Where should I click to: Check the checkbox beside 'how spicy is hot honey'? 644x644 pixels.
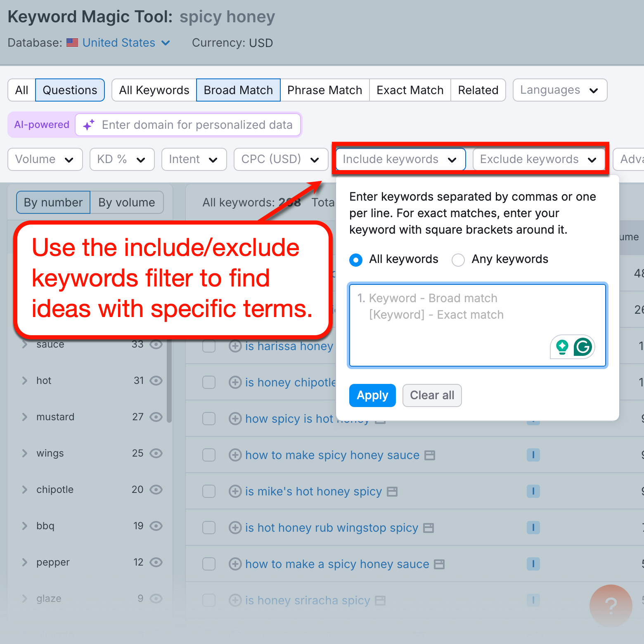pos(209,419)
